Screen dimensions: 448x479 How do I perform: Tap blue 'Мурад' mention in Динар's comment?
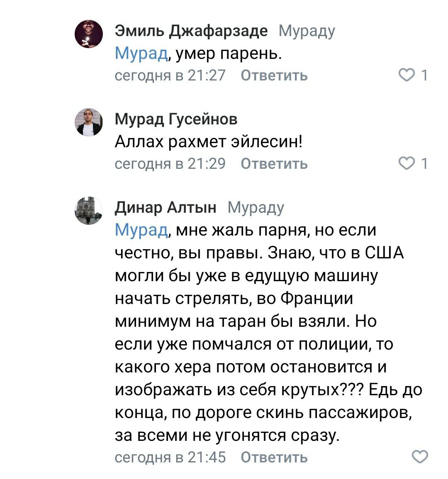(141, 230)
